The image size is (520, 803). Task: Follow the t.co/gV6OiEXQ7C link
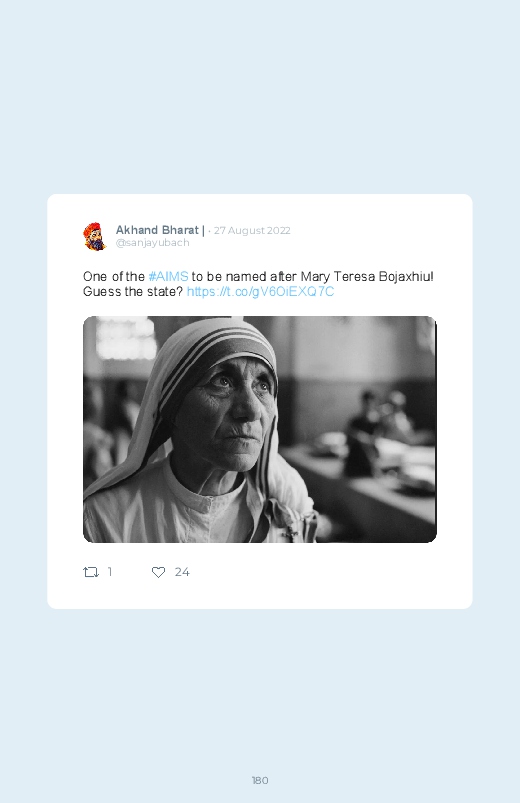click(x=260, y=291)
